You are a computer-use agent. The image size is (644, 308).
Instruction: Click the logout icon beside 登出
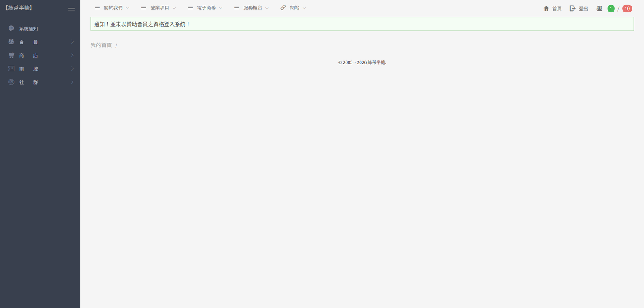(x=572, y=8)
